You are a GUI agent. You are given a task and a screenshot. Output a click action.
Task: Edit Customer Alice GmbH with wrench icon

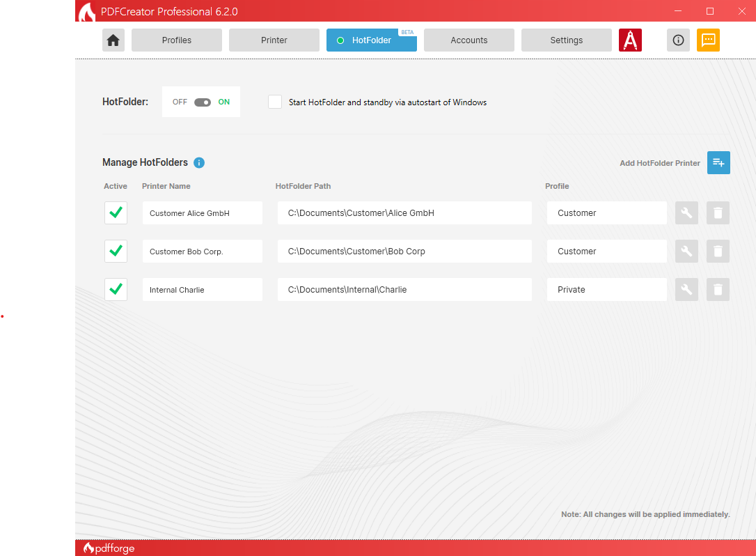pos(686,213)
